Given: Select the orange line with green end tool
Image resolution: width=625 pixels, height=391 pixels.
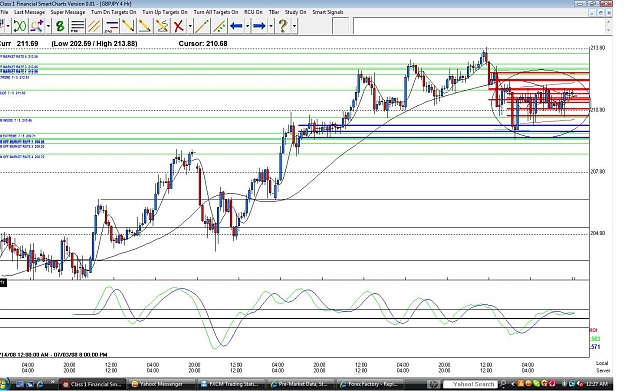Looking at the screenshot, I should tap(202, 26).
